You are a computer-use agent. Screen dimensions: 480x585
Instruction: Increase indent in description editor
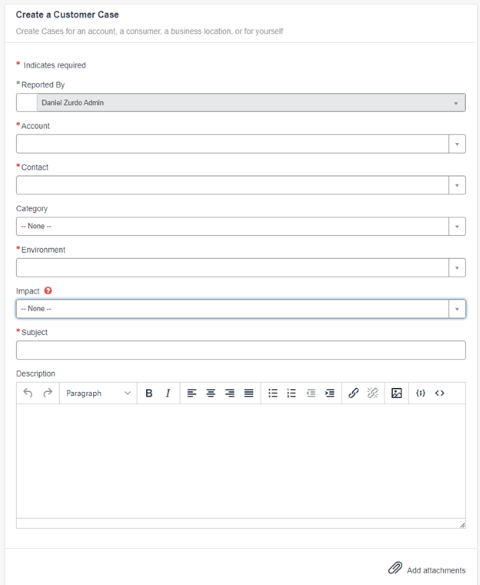330,393
